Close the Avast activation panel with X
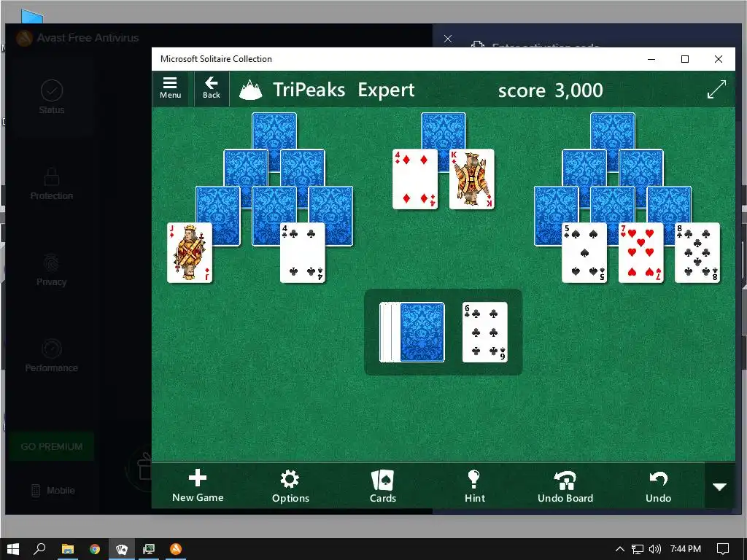 coord(448,39)
